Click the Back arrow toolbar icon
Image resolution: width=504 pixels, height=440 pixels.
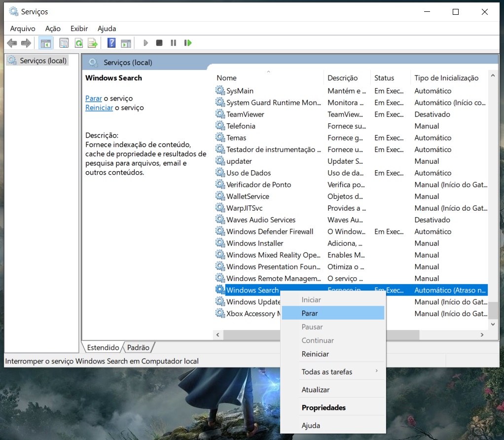(12, 43)
